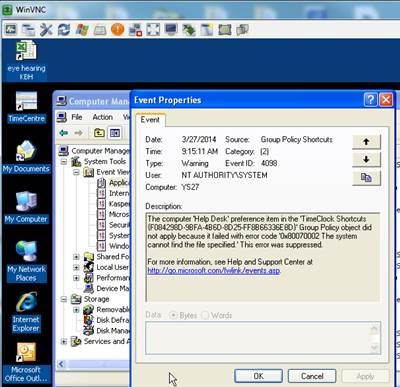Select Windows log item in tree
Image resolution: width=400 pixels, height=387 pixels.
113,246
